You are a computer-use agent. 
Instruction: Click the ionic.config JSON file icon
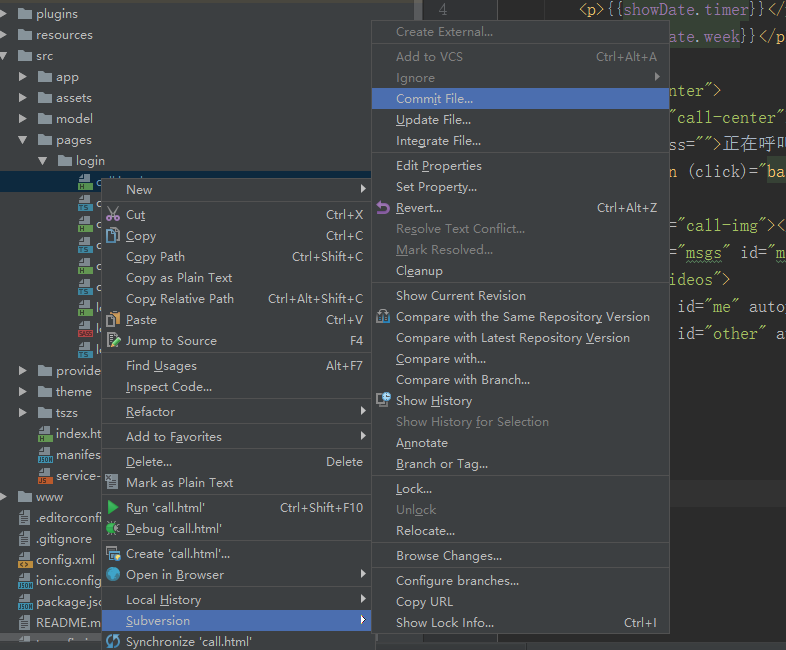25,581
